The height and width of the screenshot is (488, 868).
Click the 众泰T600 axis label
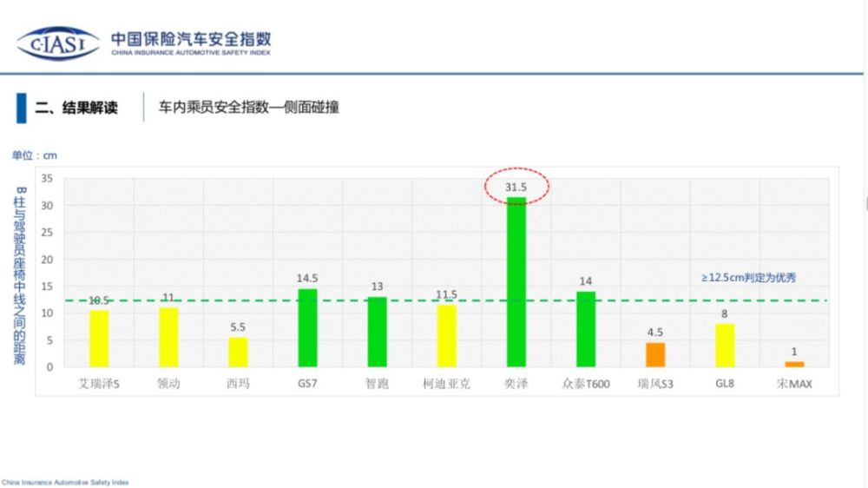pyautogui.click(x=586, y=383)
